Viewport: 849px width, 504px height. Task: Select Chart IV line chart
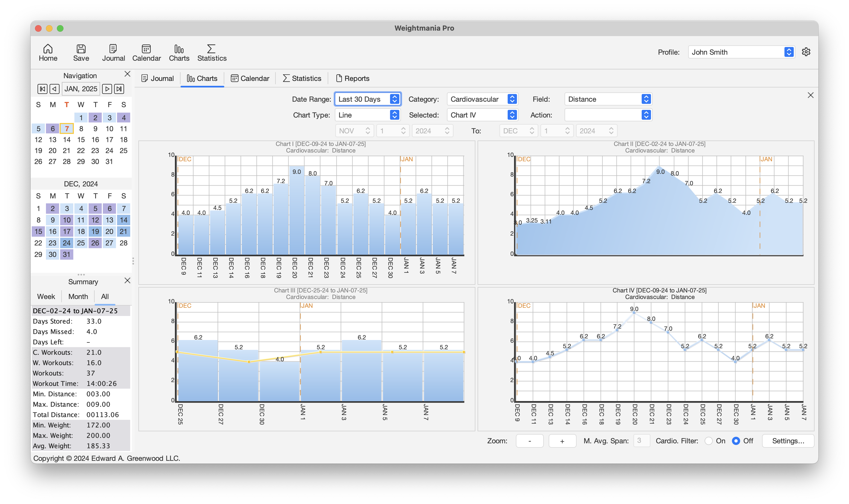tap(646, 359)
